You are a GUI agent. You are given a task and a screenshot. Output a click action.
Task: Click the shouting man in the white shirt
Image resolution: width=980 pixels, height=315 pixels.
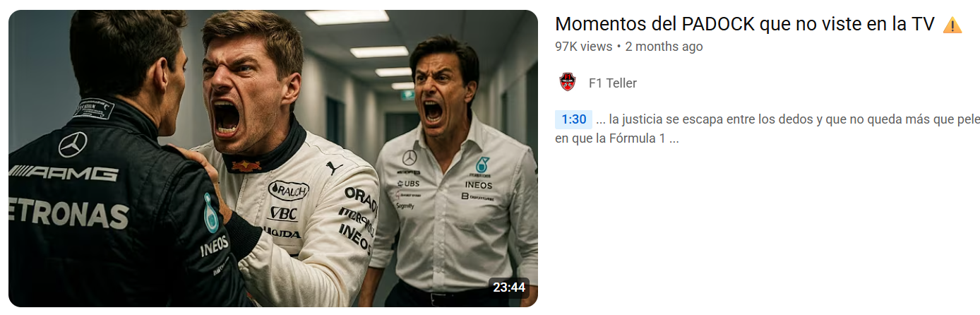coord(452,170)
